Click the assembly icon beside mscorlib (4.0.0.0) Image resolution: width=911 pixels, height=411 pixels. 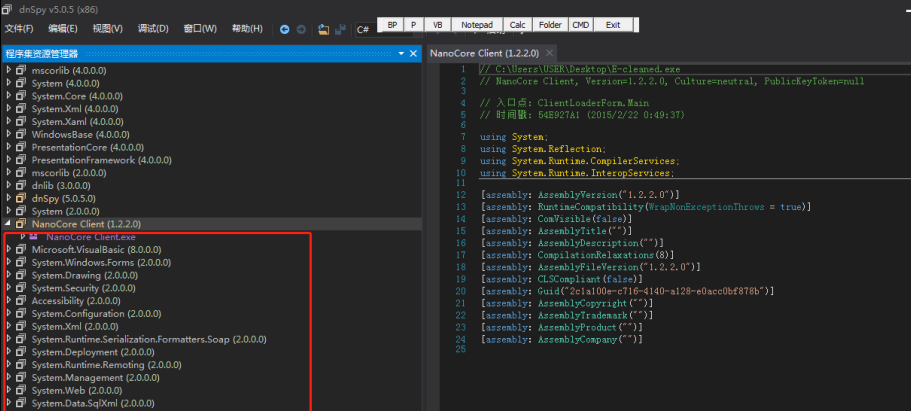(21, 70)
